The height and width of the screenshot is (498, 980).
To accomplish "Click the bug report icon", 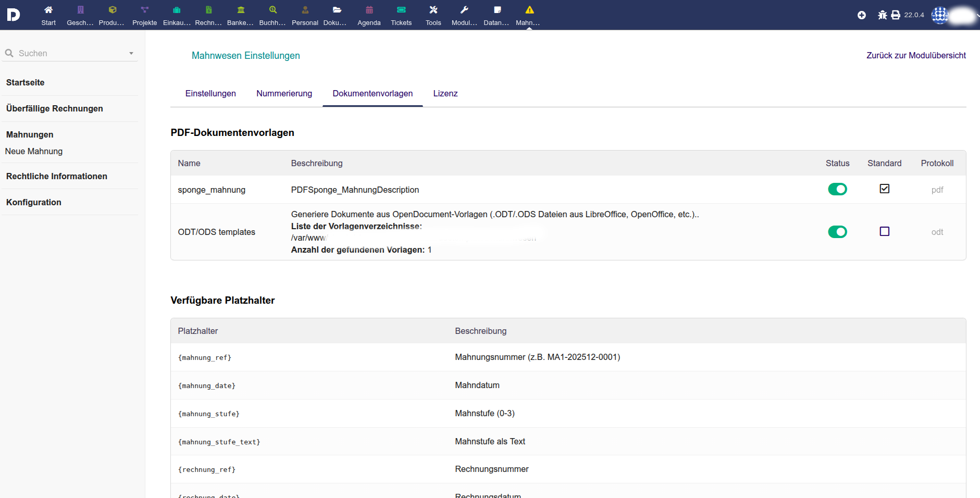I will [x=882, y=15].
